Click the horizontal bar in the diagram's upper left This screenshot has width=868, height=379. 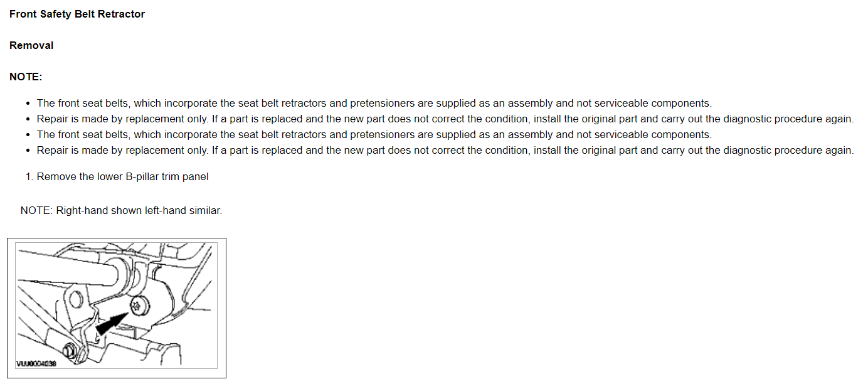point(63,268)
